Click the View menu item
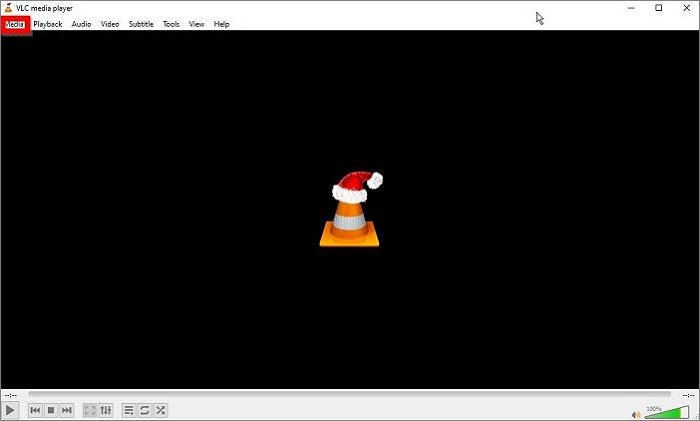This screenshot has height=421, width=700. coord(197,24)
